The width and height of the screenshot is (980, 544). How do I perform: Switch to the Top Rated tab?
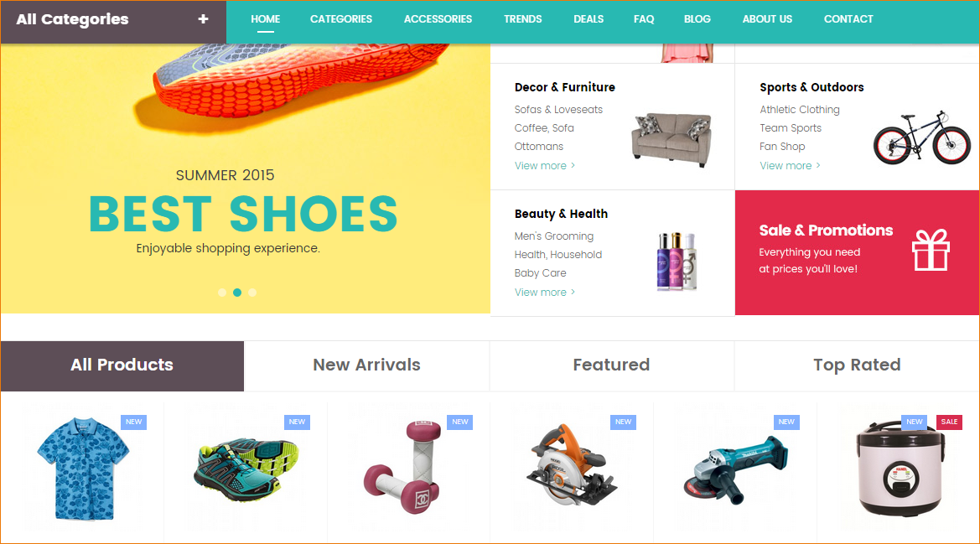pos(857,365)
